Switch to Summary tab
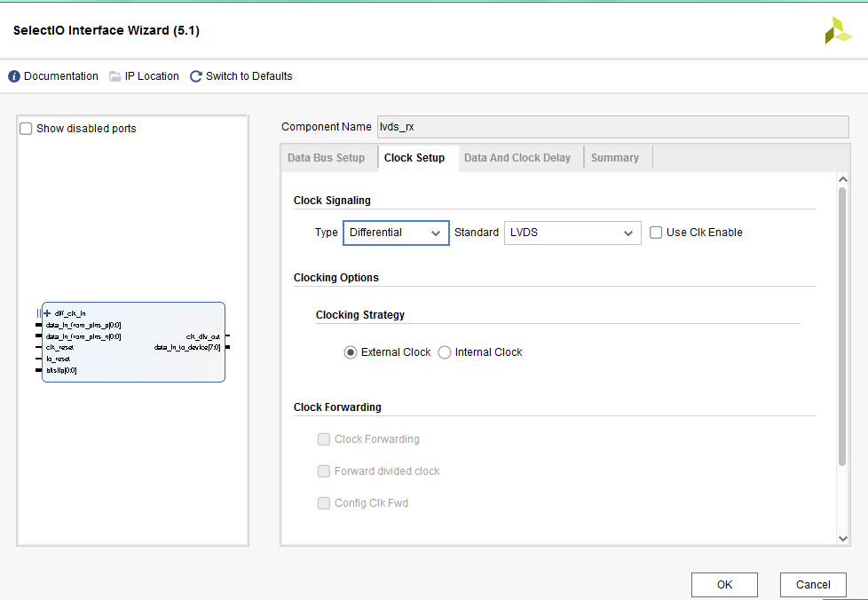 (x=614, y=158)
